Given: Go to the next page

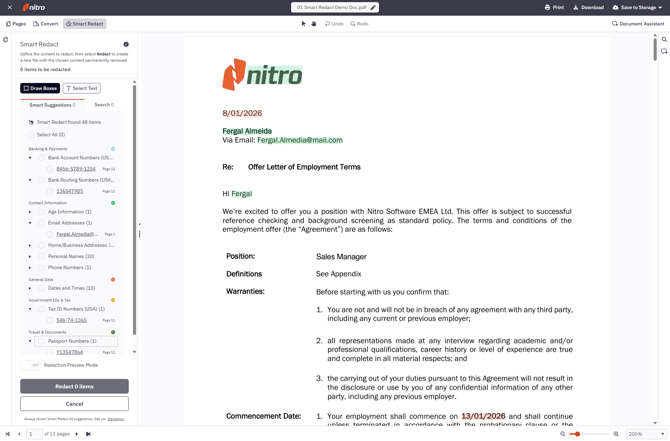Looking at the screenshot, I should click(77, 434).
